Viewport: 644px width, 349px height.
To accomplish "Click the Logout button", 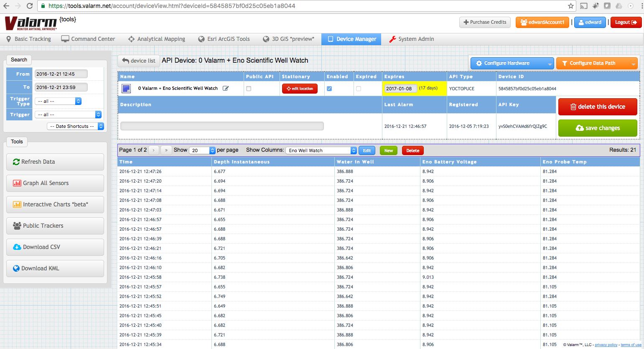I will coord(626,22).
